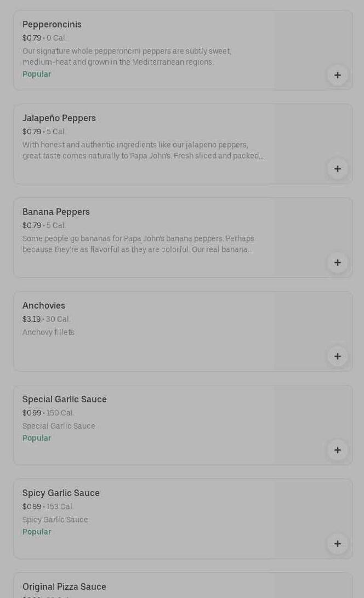The width and height of the screenshot is (364, 598).
Task: Click the Anchovy fillets description
Action: [x=48, y=332]
